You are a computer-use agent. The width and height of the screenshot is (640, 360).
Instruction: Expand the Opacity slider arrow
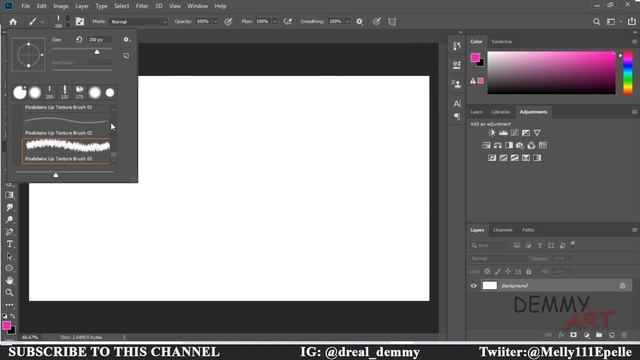pos(215,22)
